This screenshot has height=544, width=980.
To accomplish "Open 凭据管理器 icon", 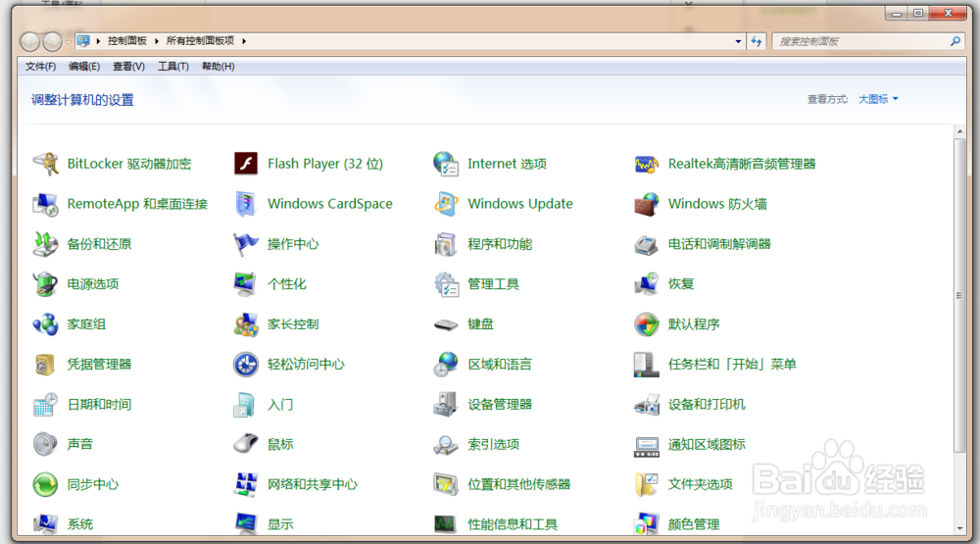I will click(x=46, y=364).
